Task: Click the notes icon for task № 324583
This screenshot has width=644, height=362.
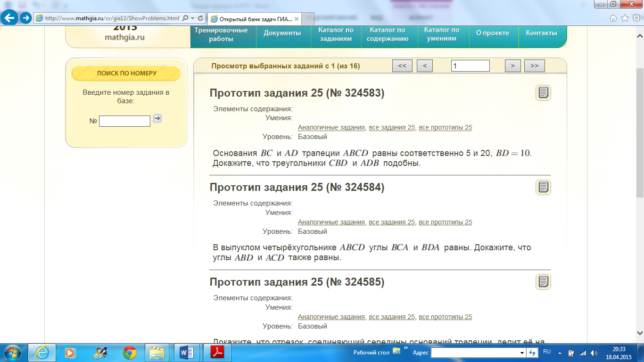Action: [x=543, y=93]
